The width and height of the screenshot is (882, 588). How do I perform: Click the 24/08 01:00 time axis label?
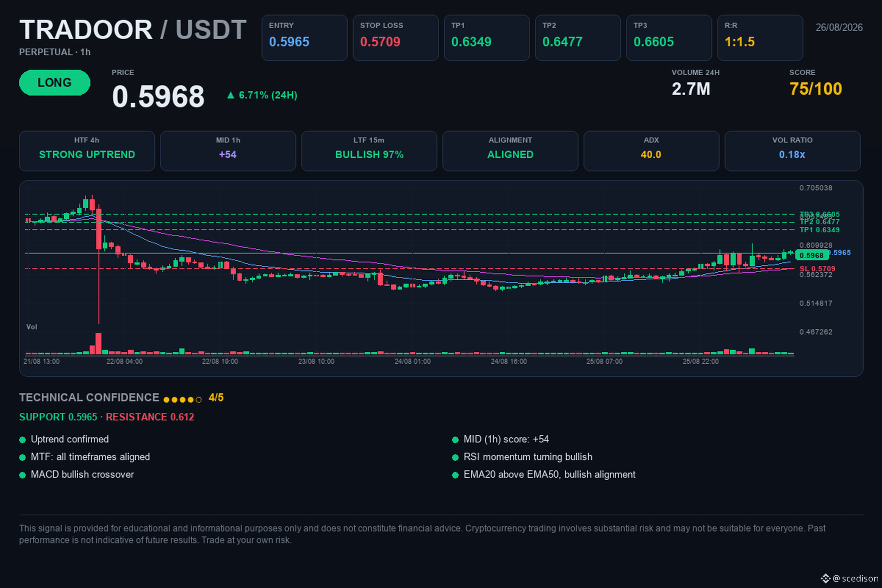tap(412, 362)
